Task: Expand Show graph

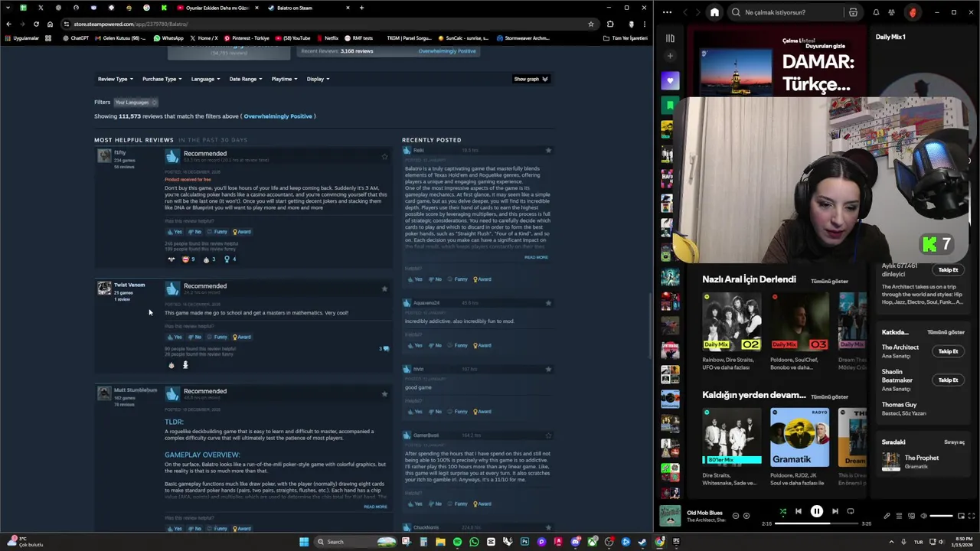Action: (x=531, y=79)
